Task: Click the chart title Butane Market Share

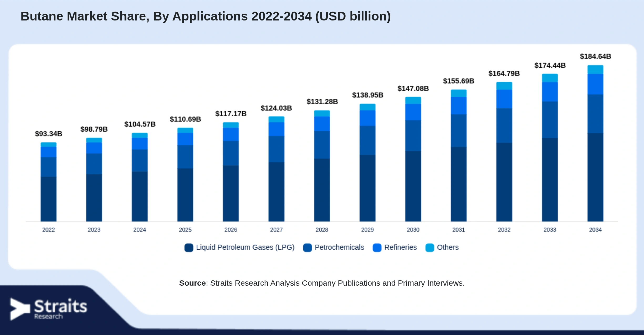Action: 206,16
